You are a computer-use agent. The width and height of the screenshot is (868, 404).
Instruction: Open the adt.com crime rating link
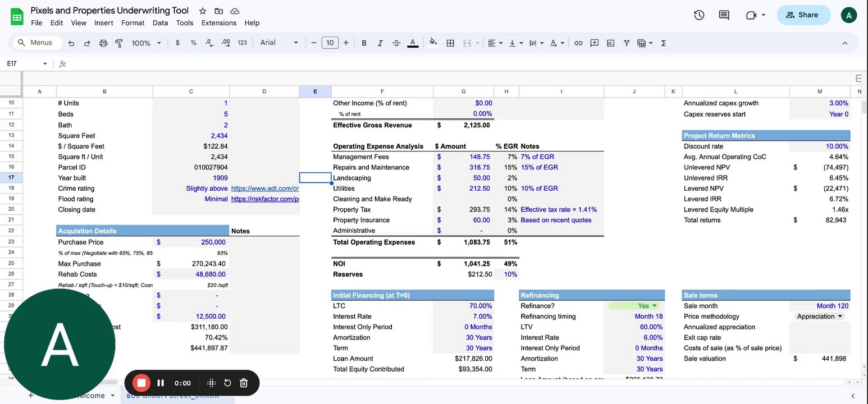pos(264,189)
